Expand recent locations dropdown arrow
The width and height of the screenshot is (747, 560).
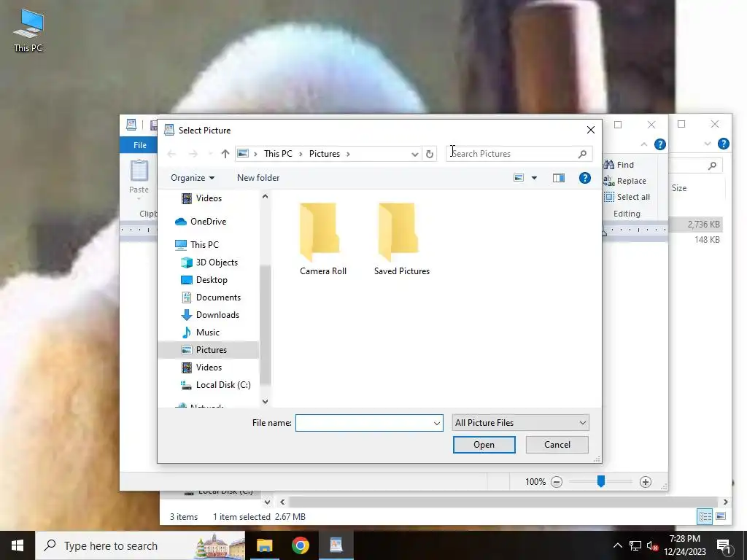point(210,154)
